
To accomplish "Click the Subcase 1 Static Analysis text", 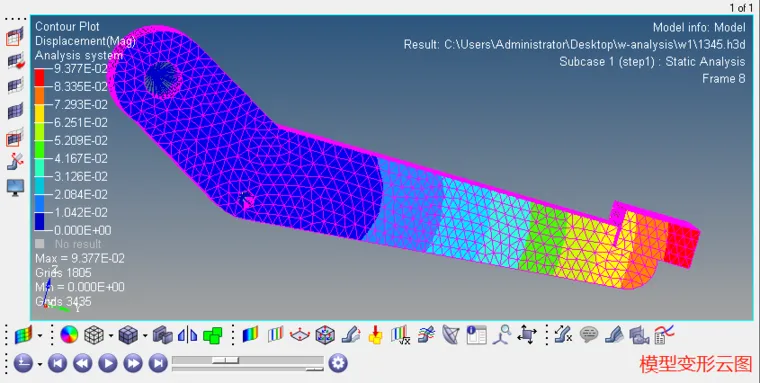I will (x=652, y=62).
